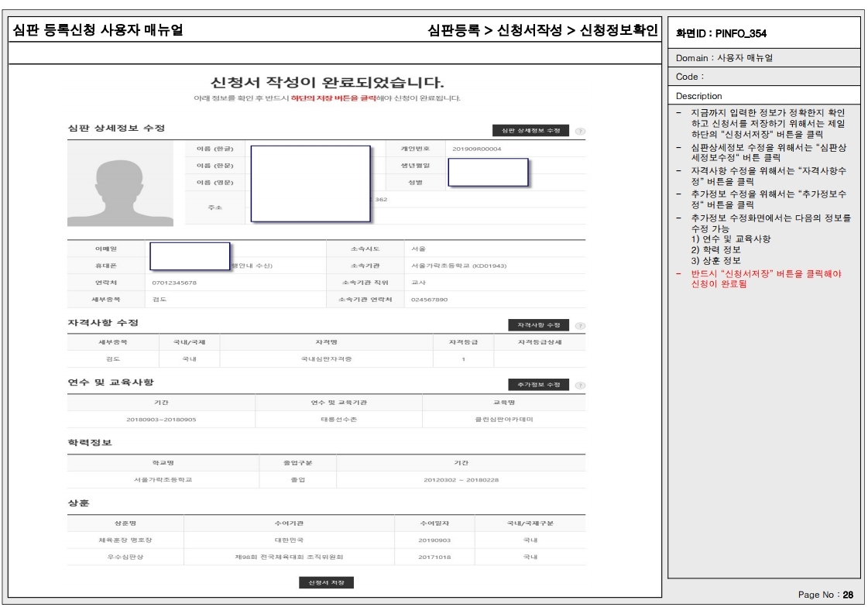Click the 생년월일 field label
This screenshot has width=868, height=614.
click(x=415, y=166)
